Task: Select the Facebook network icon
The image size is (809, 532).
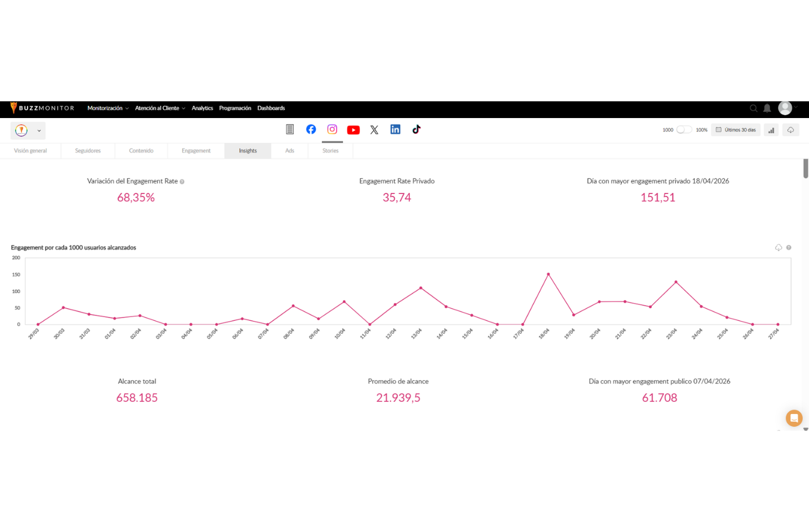Action: point(311,130)
